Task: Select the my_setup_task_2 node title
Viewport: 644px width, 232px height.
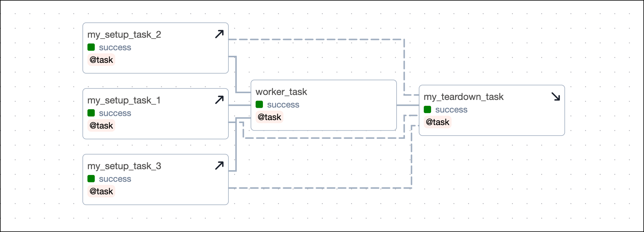Action: 124,34
